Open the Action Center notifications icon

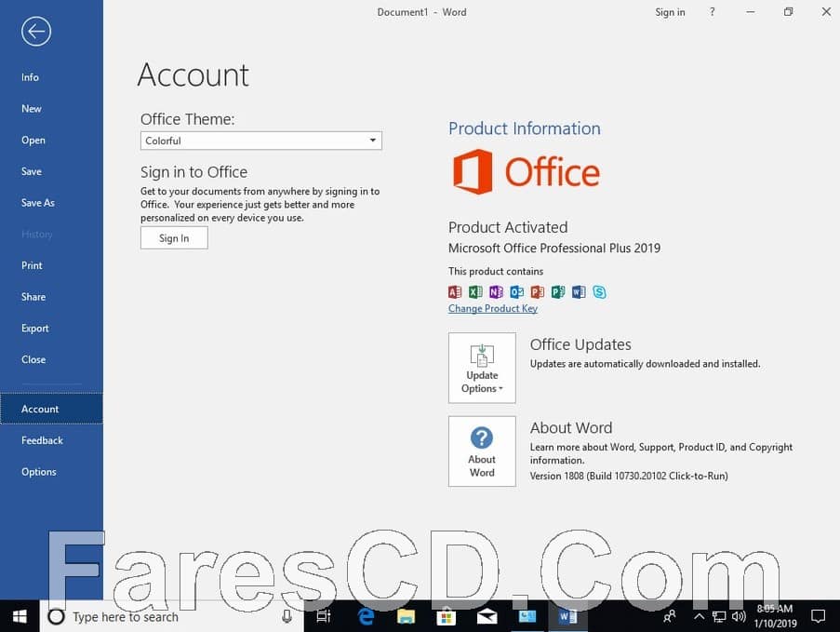(x=818, y=616)
